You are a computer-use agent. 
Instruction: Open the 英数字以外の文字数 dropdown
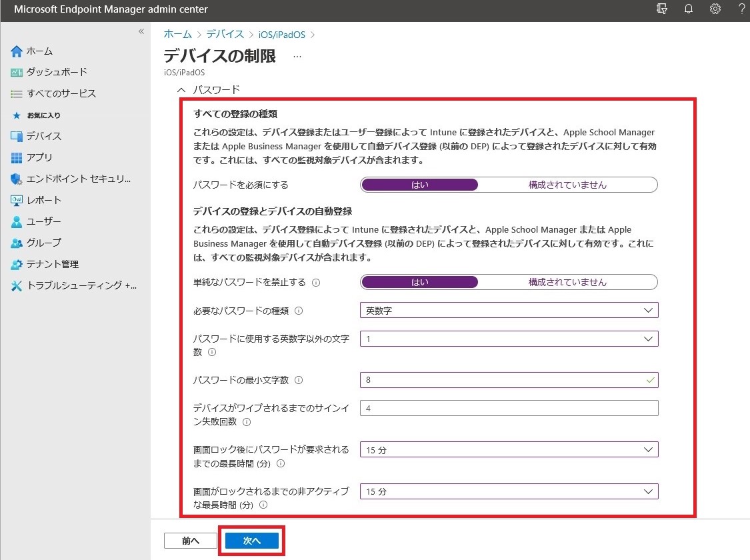pyautogui.click(x=509, y=339)
